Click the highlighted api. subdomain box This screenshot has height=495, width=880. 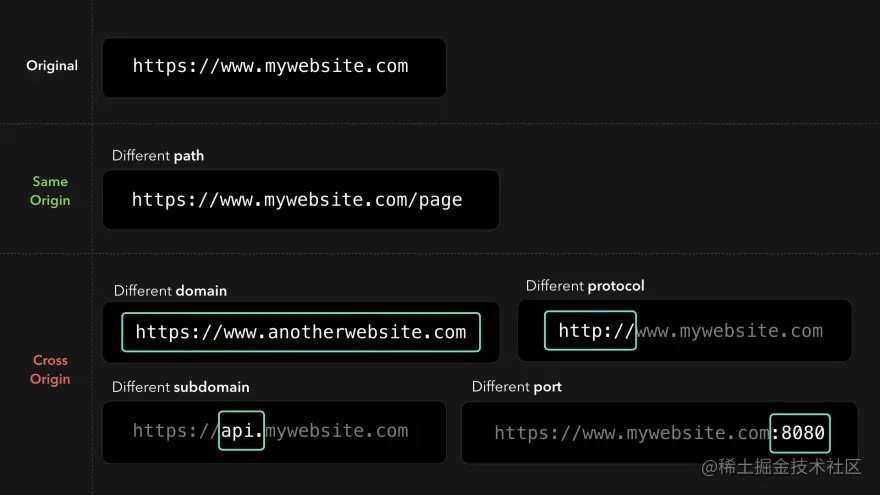tap(241, 430)
